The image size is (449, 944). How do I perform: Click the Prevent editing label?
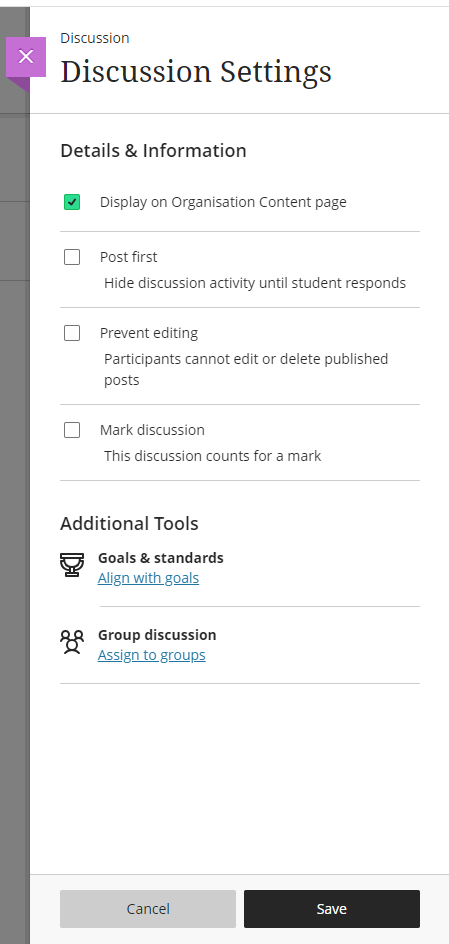149,333
